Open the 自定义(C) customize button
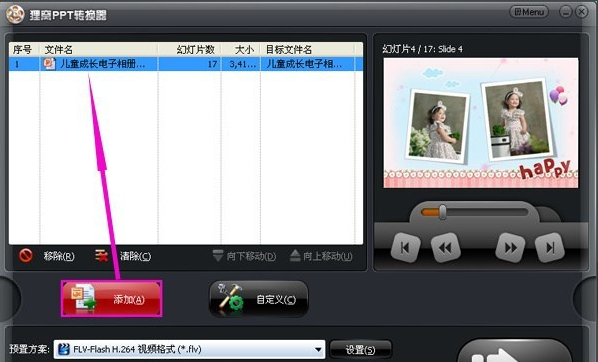Image resolution: width=598 pixels, height=362 pixels. 259,299
